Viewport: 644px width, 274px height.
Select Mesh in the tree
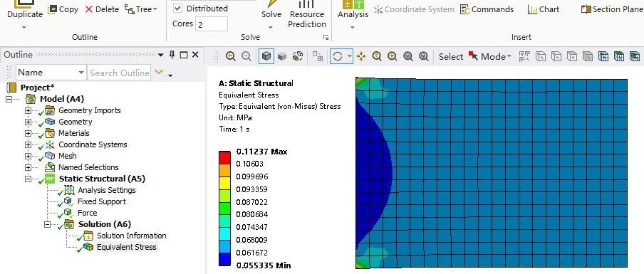pos(68,156)
